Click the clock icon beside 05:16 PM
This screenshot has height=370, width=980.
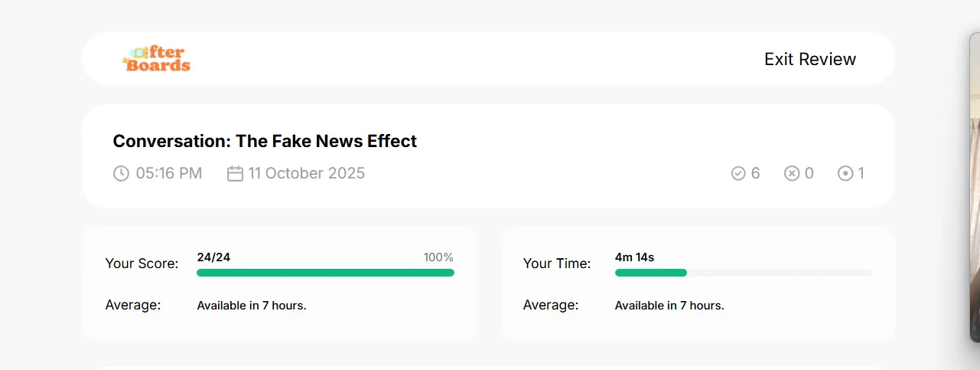pos(121,173)
